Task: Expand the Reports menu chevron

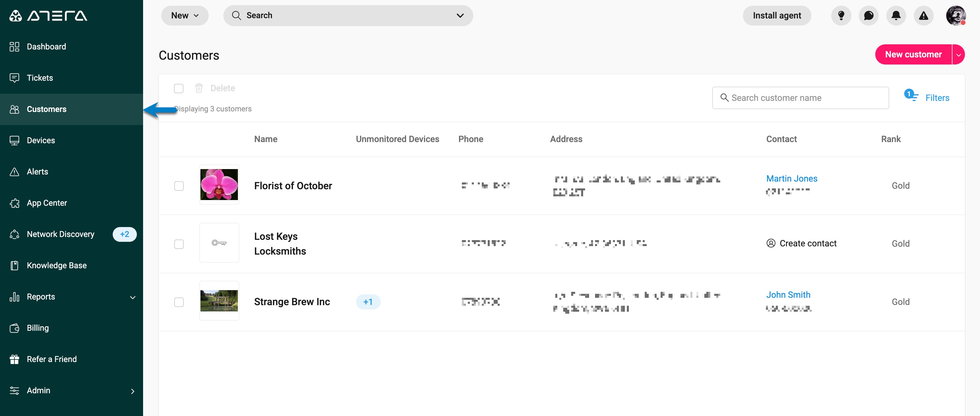Action: tap(133, 297)
